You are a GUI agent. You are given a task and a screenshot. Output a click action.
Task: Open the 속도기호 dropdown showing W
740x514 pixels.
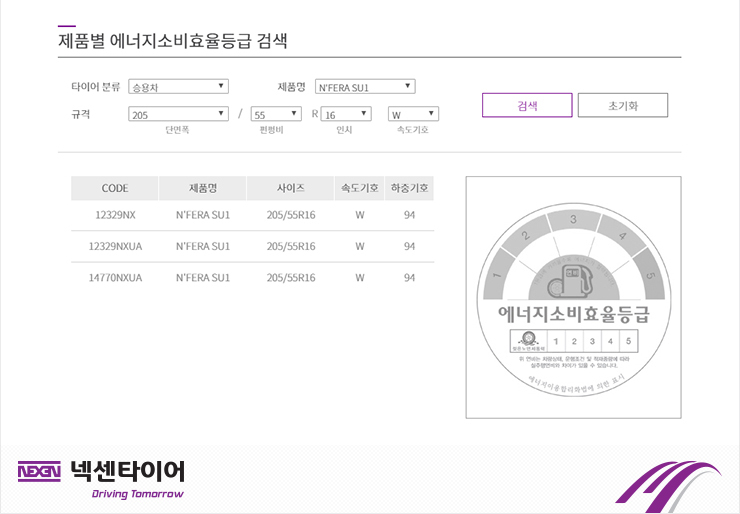click(x=413, y=114)
